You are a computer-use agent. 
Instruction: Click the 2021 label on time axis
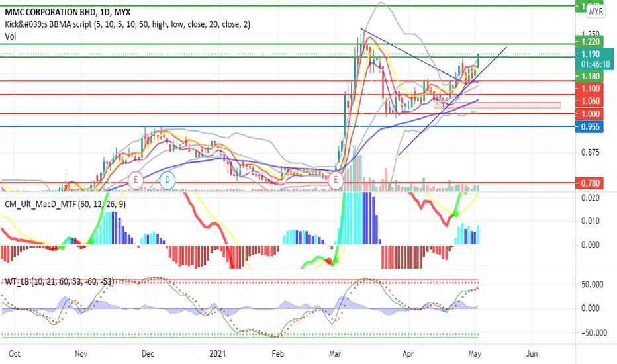pos(218,354)
